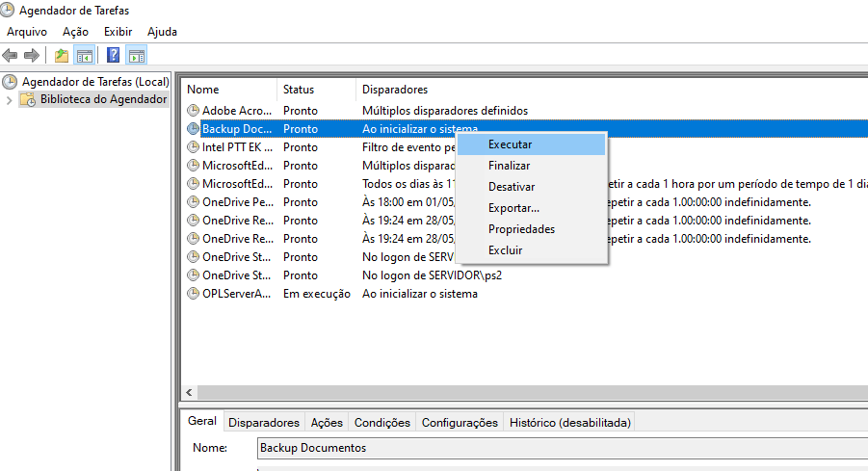Viewport: 868px width, 471px height.
Task: Select the OPLServerA... task row
Action: [x=524, y=294]
